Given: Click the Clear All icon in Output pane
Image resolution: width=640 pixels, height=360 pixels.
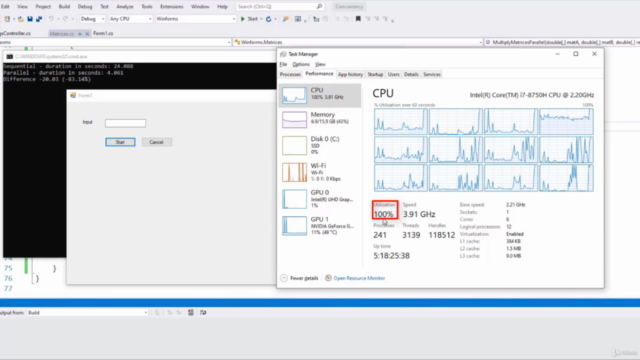Looking at the screenshot, I should click(191, 312).
